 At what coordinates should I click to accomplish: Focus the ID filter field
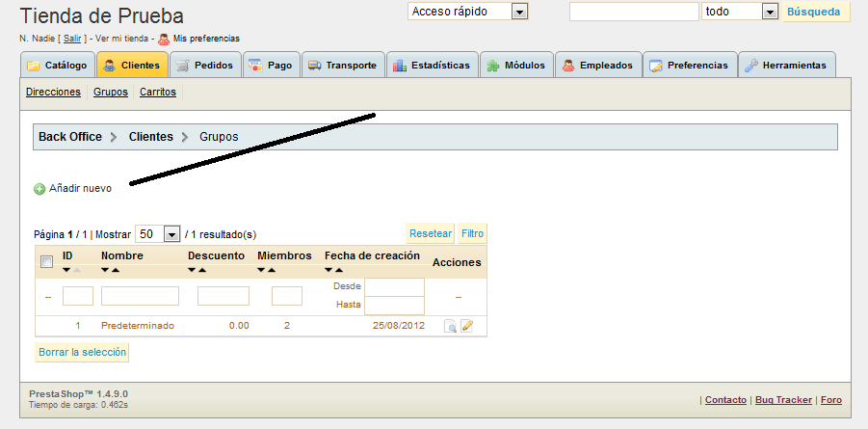tap(78, 296)
